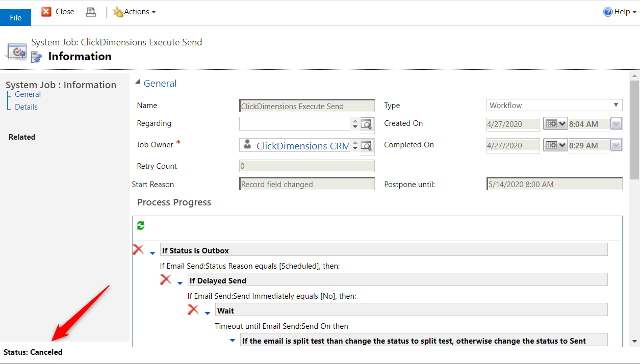Expand the 'If Delayed Send' step chevron
Screen dimensions: 640x364
179,282
